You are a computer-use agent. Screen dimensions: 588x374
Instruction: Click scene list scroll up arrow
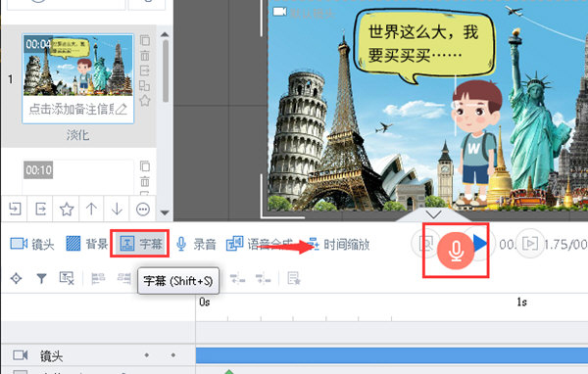pos(165,34)
